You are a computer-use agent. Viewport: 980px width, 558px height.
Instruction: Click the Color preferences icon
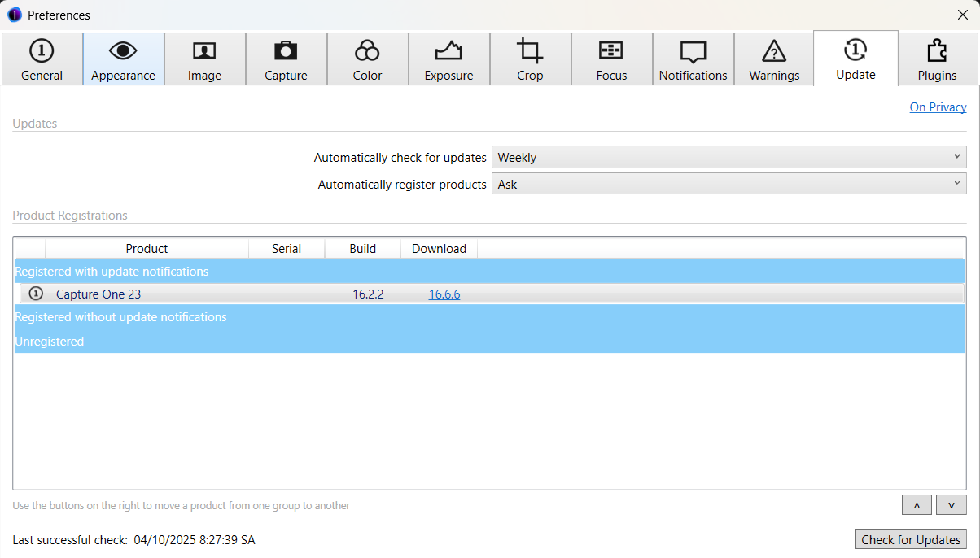[x=367, y=50]
